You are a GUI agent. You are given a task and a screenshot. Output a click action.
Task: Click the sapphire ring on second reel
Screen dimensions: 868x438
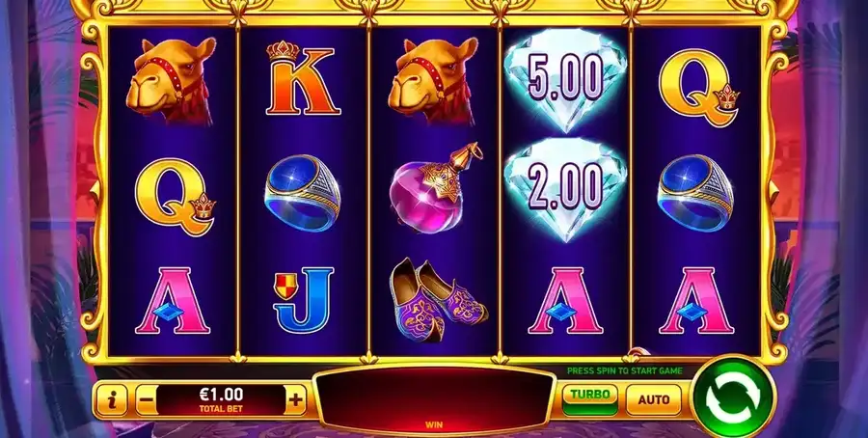click(302, 192)
